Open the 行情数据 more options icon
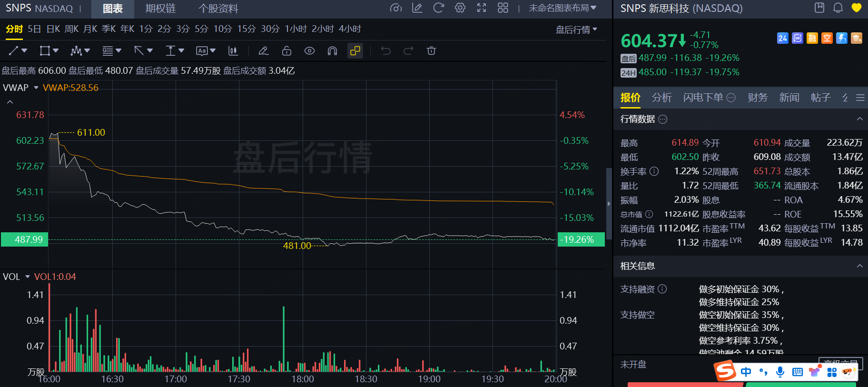Viewport: 868px width, 387px height. click(662, 119)
